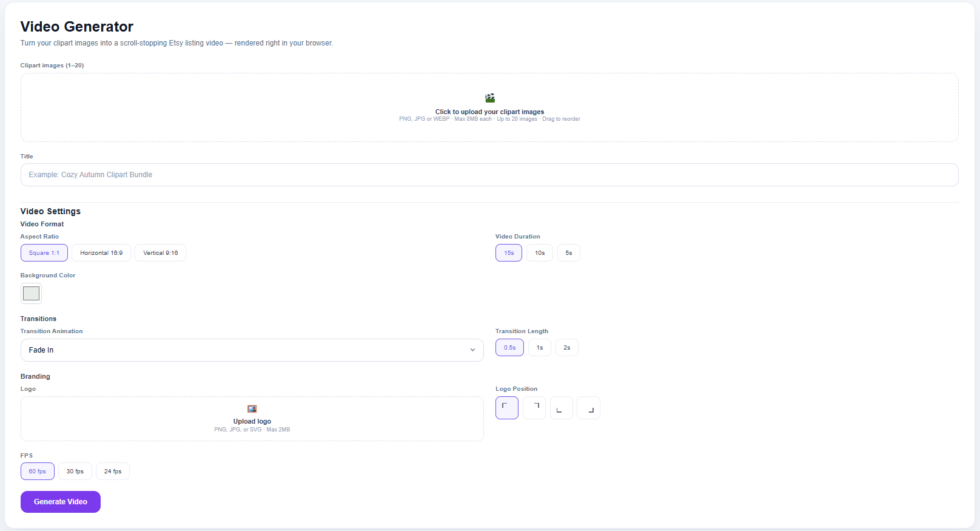Click the 'Title' field label
The width and height of the screenshot is (980, 531).
pyautogui.click(x=27, y=157)
